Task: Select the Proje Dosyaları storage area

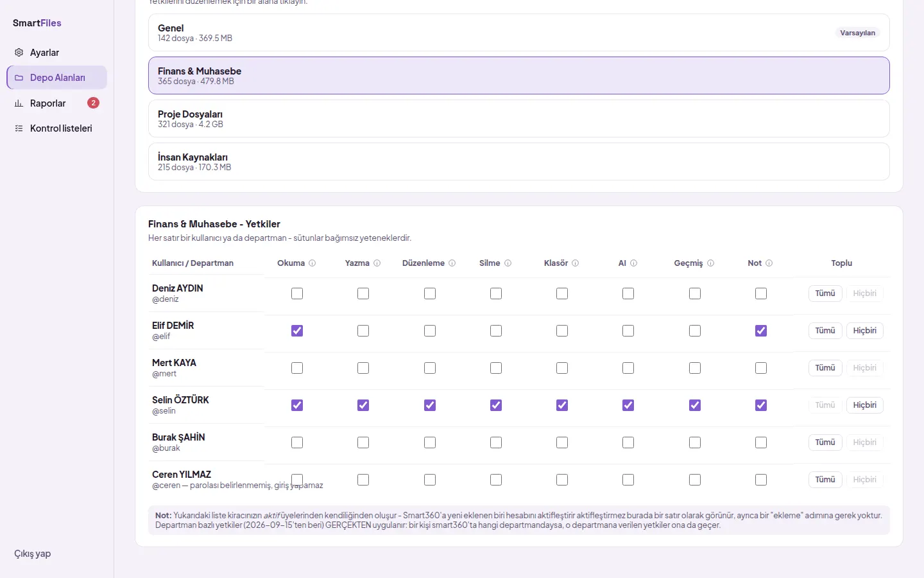Action: point(519,119)
